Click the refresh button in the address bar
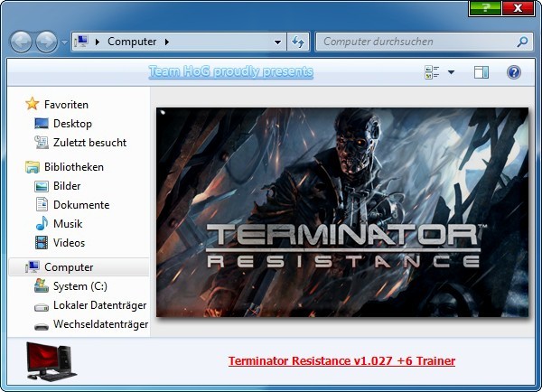This screenshot has height=392, width=542. [x=298, y=42]
